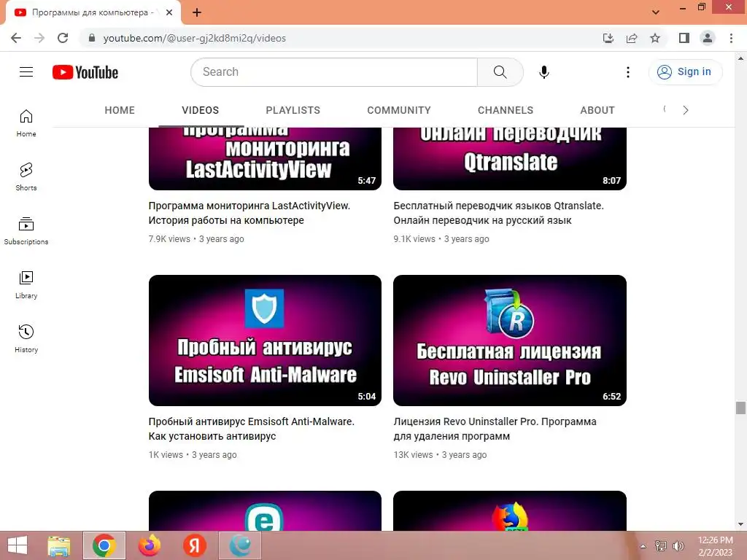Image resolution: width=747 pixels, height=560 pixels.
Task: Open a new browser tab
Action: pyautogui.click(x=197, y=12)
